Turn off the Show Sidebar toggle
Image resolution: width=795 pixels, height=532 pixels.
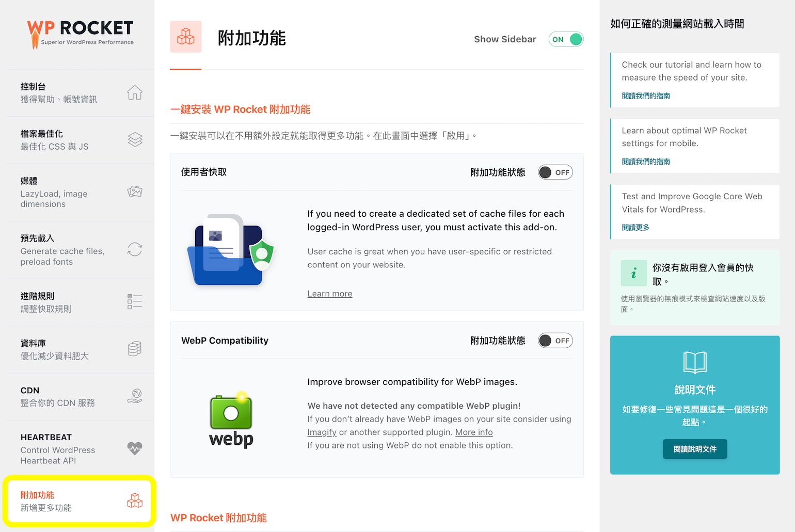tap(566, 39)
